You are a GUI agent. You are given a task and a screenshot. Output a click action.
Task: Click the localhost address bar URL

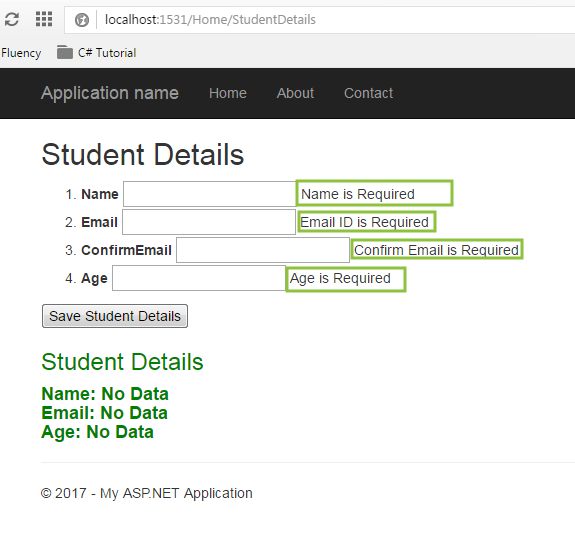[x=210, y=19]
